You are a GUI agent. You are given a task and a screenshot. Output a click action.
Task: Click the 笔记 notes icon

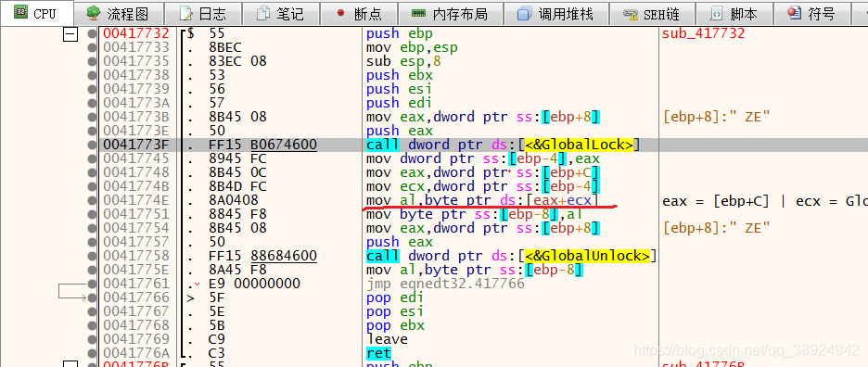pyautogui.click(x=263, y=13)
